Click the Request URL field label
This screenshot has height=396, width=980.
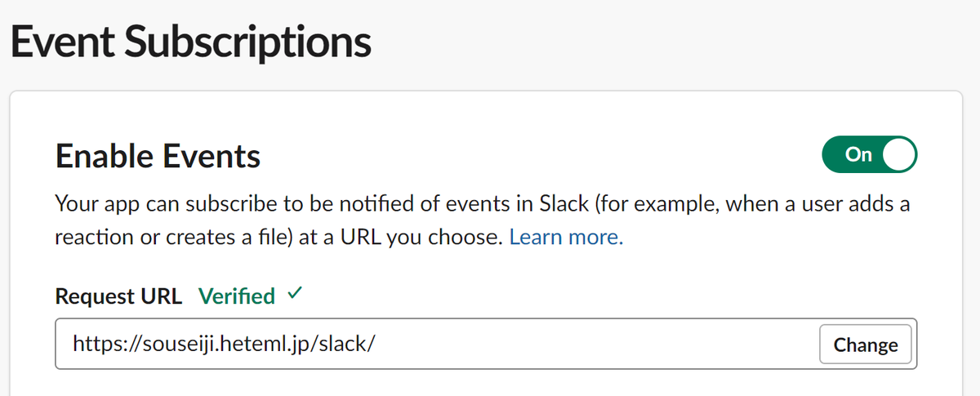tap(119, 296)
